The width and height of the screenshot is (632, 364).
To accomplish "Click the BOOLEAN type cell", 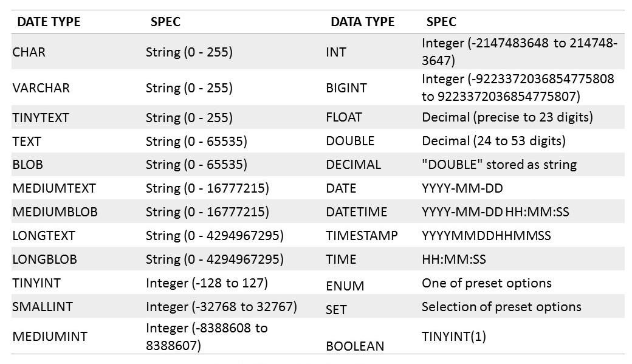I will tap(355, 346).
